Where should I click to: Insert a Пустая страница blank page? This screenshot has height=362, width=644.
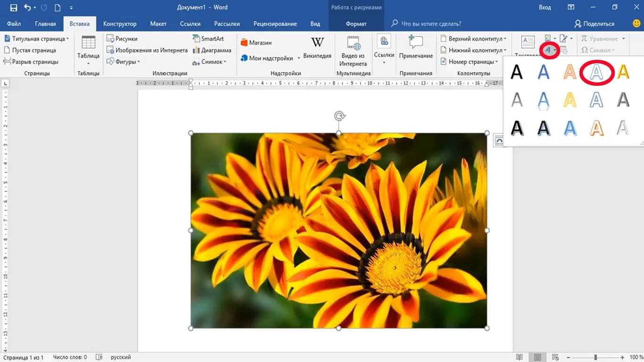pyautogui.click(x=30, y=50)
